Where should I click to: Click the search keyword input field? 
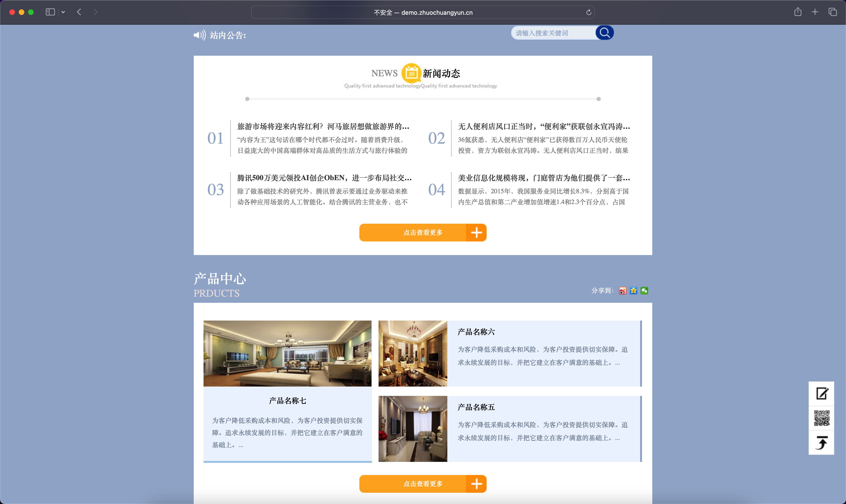(x=553, y=33)
